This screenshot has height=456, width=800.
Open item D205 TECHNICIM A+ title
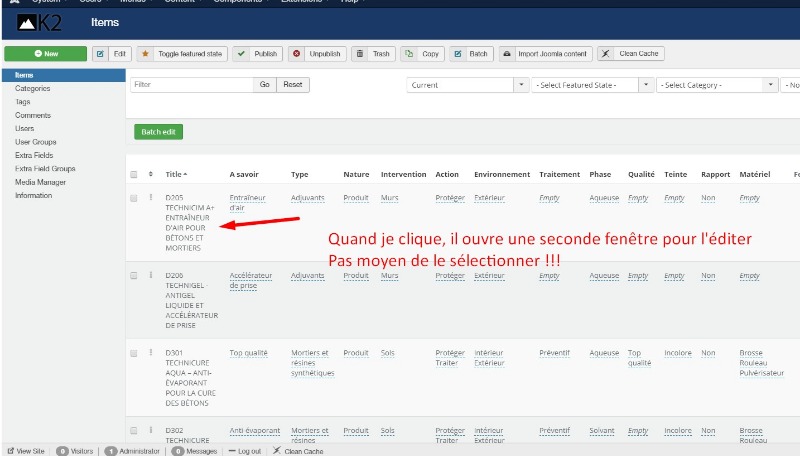click(x=190, y=222)
